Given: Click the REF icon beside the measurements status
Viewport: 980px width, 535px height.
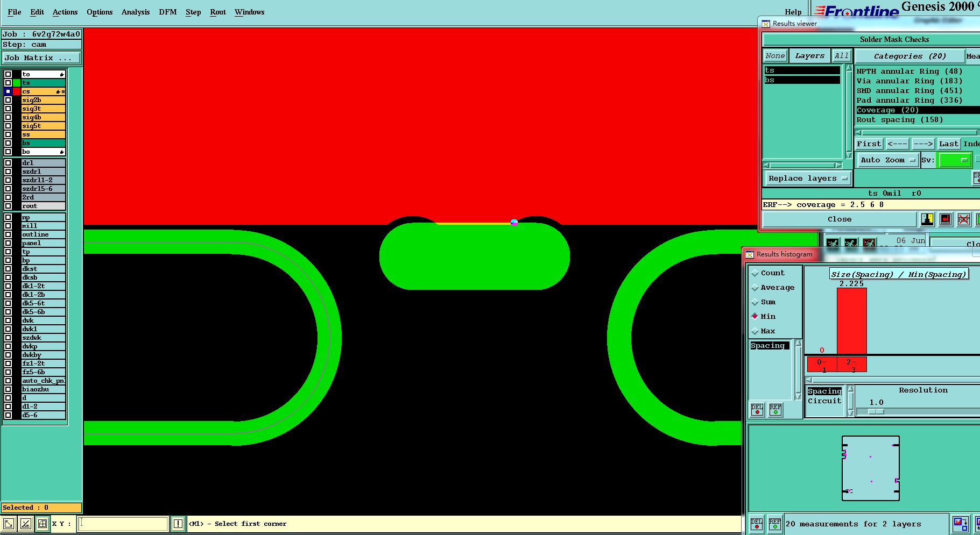Looking at the screenshot, I should [x=775, y=524].
